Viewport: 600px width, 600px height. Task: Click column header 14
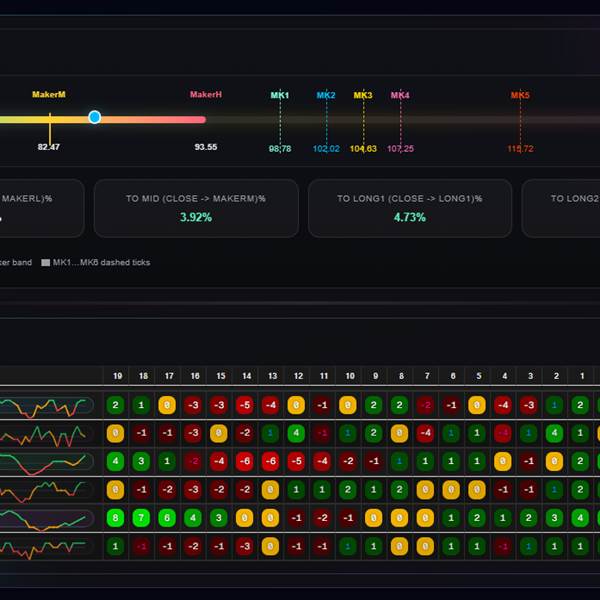(x=247, y=376)
